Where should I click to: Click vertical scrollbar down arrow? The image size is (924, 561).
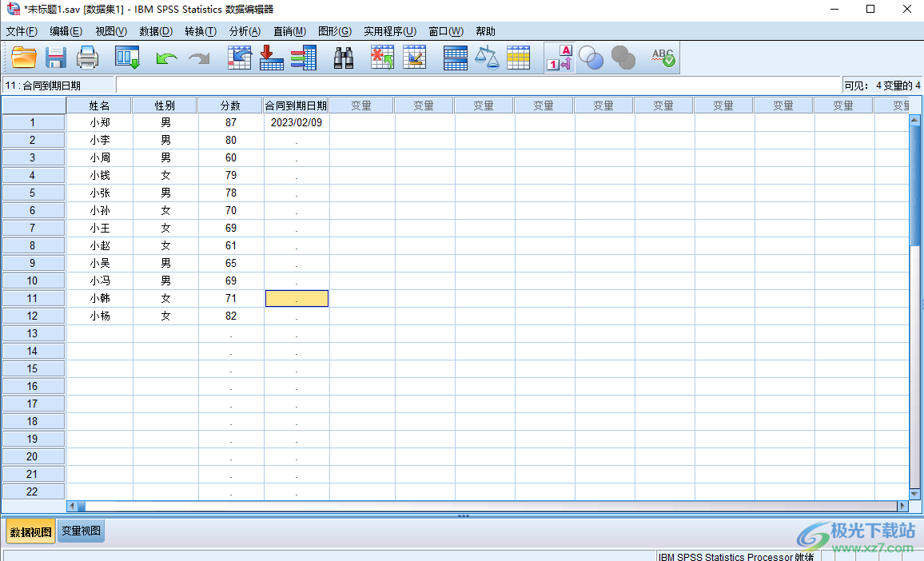914,494
